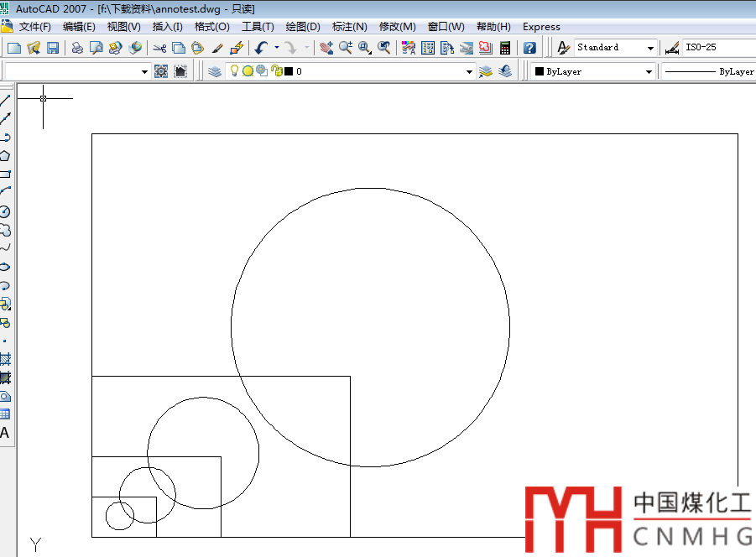The image size is (756, 557).
Task: Open the ByLayer color dropdown
Action: tap(649, 73)
